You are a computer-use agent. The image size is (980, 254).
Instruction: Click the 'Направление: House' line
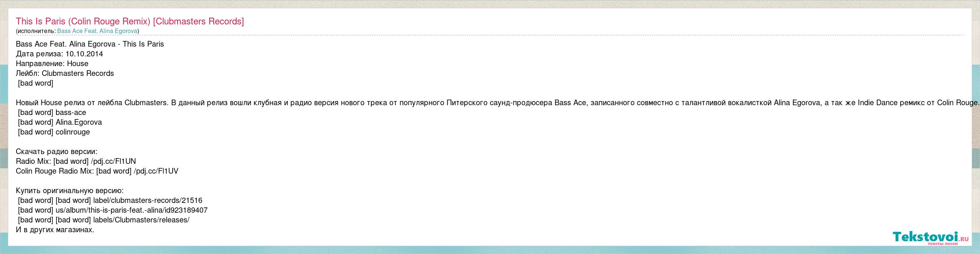[x=52, y=64]
